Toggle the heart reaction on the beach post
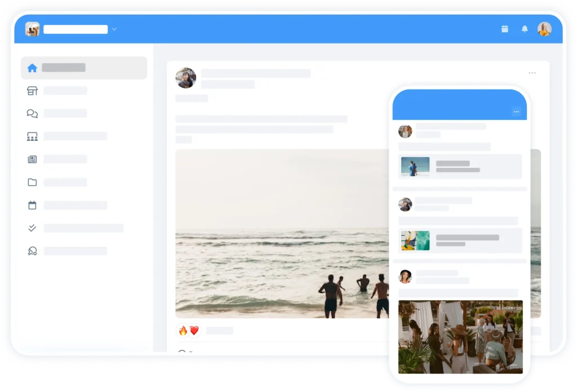 tap(195, 330)
